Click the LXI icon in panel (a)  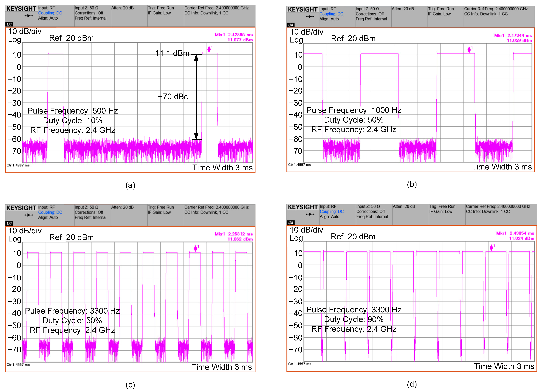[9, 24]
